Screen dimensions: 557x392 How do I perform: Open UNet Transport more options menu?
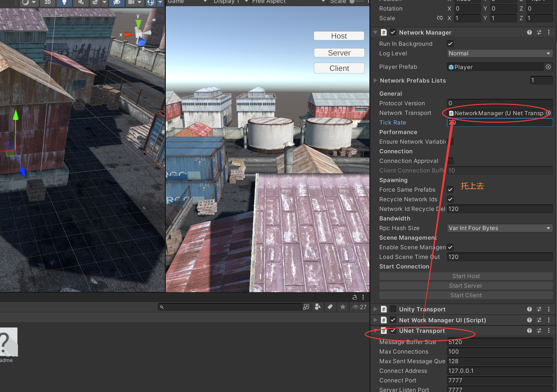pos(549,331)
